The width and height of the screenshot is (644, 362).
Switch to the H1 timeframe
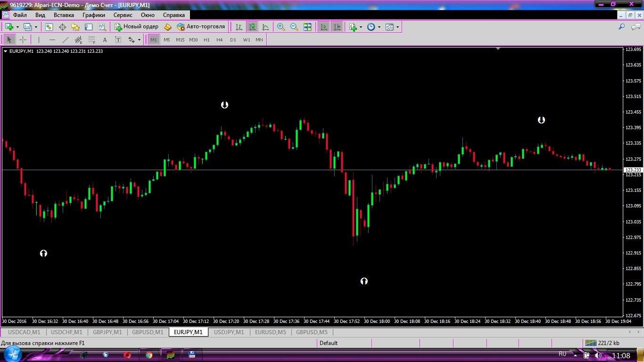click(x=206, y=40)
